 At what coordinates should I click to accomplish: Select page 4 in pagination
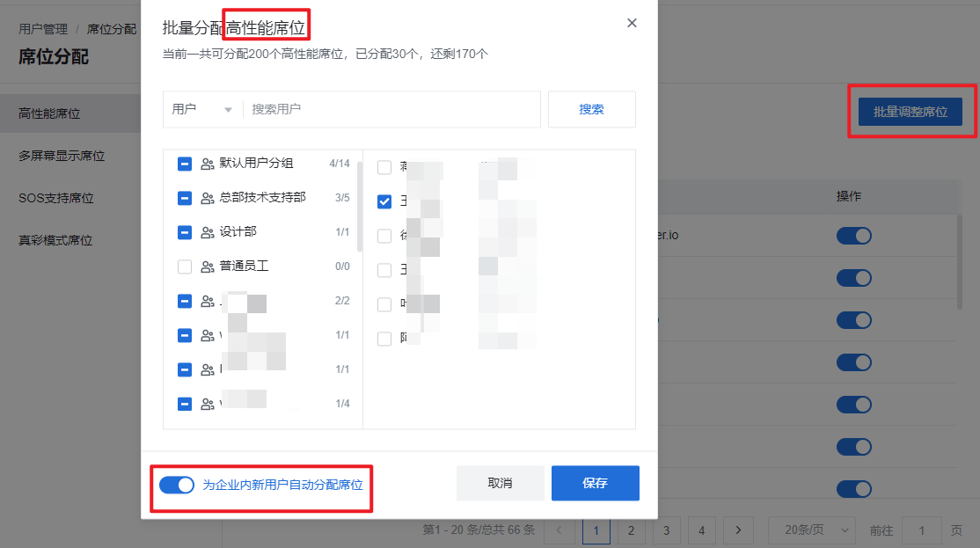click(702, 530)
